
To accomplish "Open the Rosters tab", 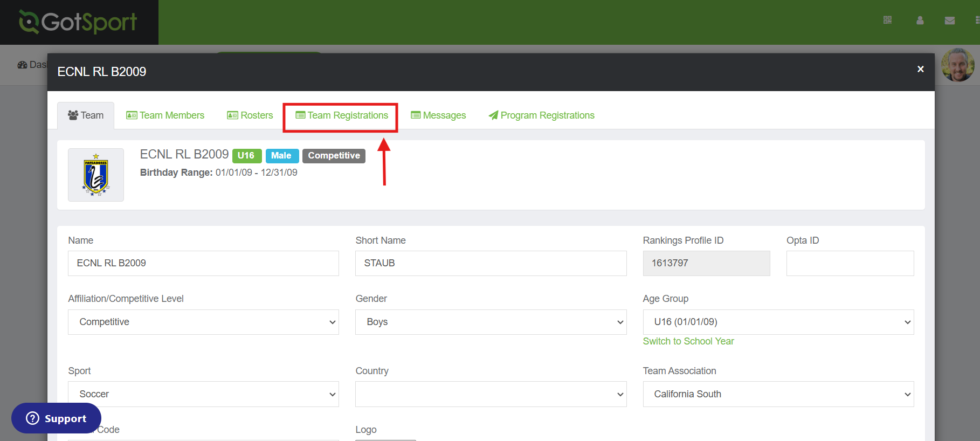I will point(250,115).
